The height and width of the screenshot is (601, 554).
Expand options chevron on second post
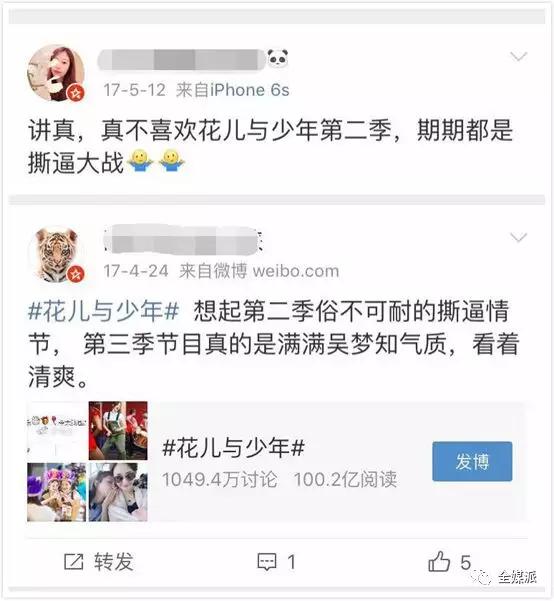pyautogui.click(x=518, y=238)
